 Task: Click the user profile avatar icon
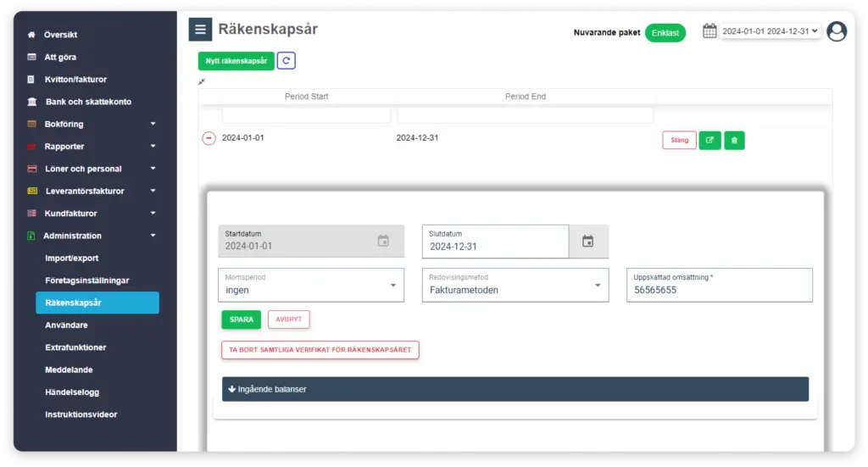[x=837, y=31]
